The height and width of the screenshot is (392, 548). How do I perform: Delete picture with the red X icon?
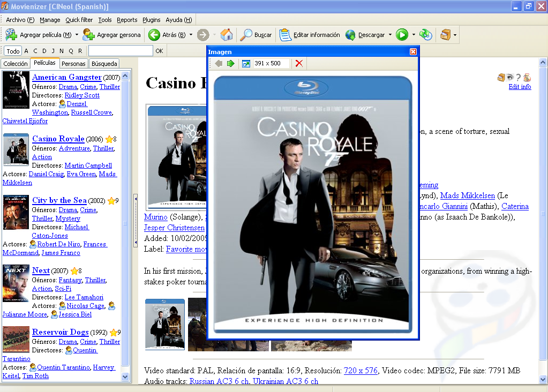[299, 63]
